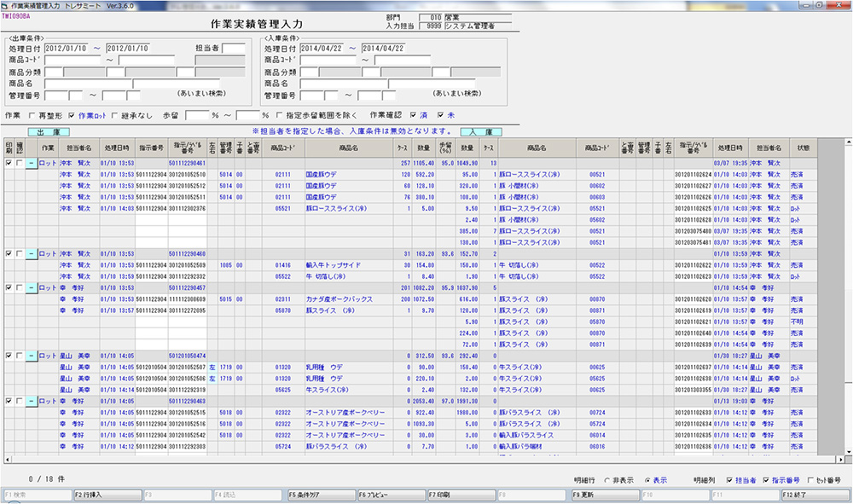The height and width of the screenshot is (504, 853).
Task: Click the 不明 status cell
Action: (803, 322)
